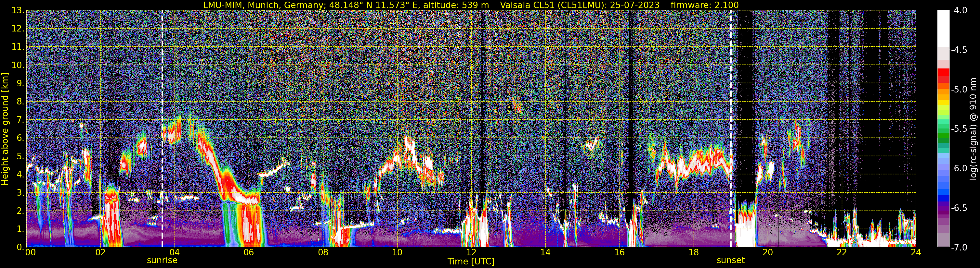Click the time axis tick '06'
Viewport: 980px width, 268px height.
coord(249,252)
